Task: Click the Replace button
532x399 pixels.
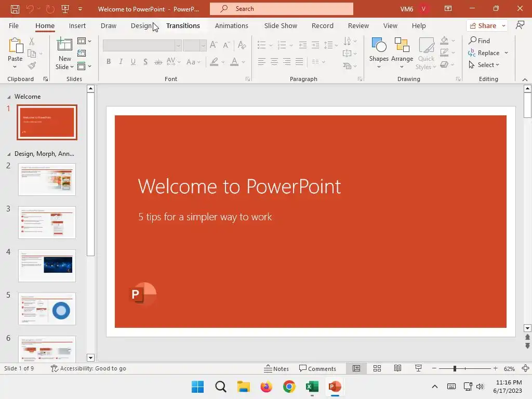Action: click(484, 53)
